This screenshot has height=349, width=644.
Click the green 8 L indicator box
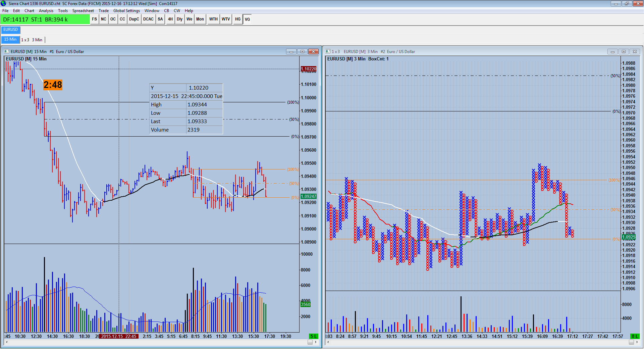[x=635, y=336]
